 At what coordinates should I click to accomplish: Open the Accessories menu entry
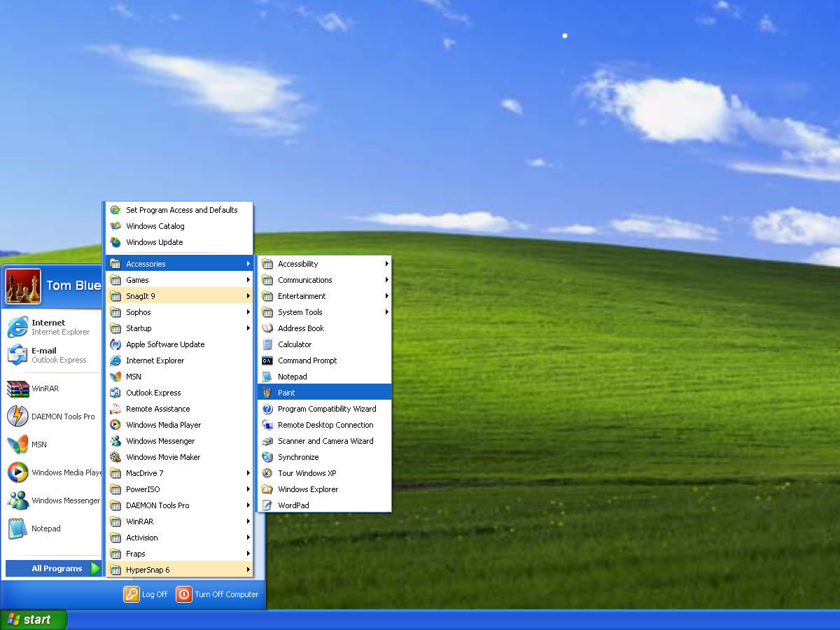pos(179,264)
